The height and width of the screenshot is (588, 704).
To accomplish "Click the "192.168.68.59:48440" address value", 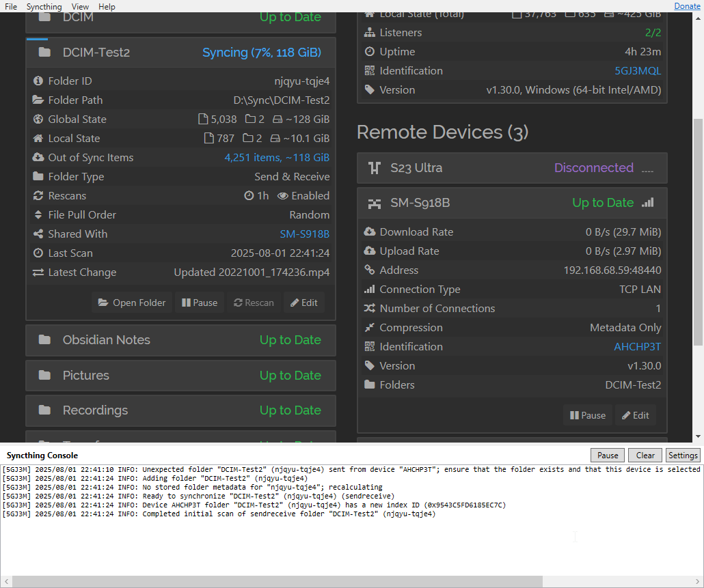I will [x=612, y=270].
